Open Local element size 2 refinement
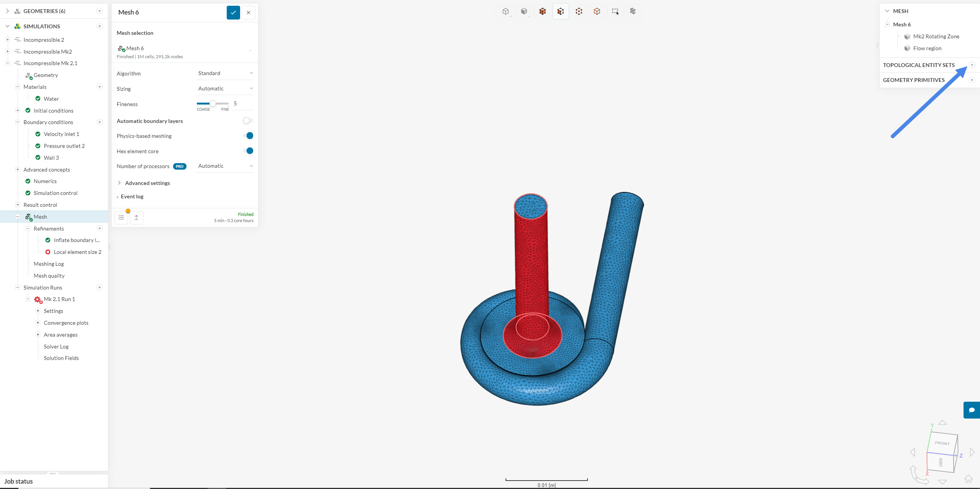 (x=77, y=252)
